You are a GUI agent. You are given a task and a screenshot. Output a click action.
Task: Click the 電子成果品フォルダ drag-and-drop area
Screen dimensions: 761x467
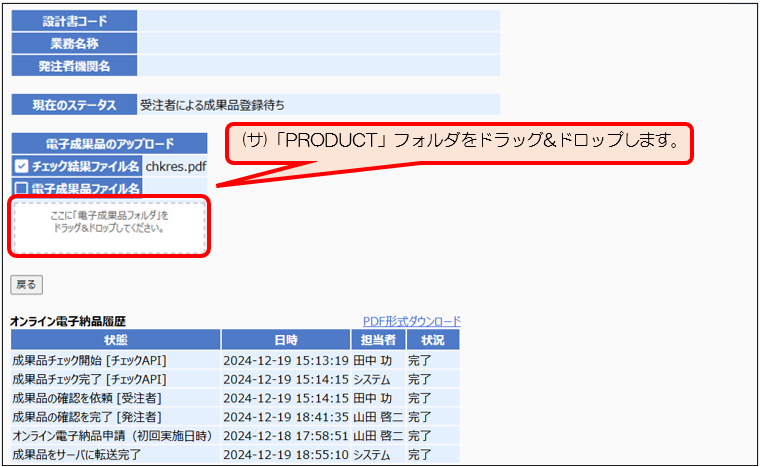click(x=110, y=227)
